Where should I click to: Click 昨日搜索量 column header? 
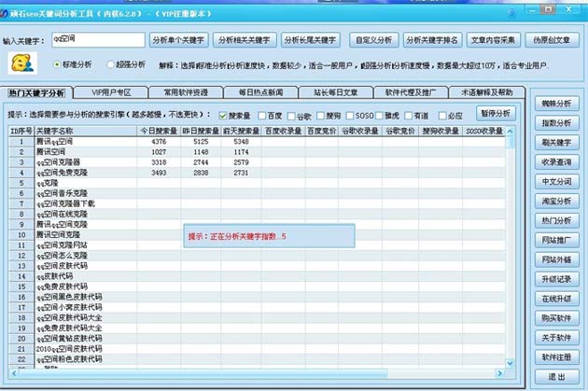201,131
